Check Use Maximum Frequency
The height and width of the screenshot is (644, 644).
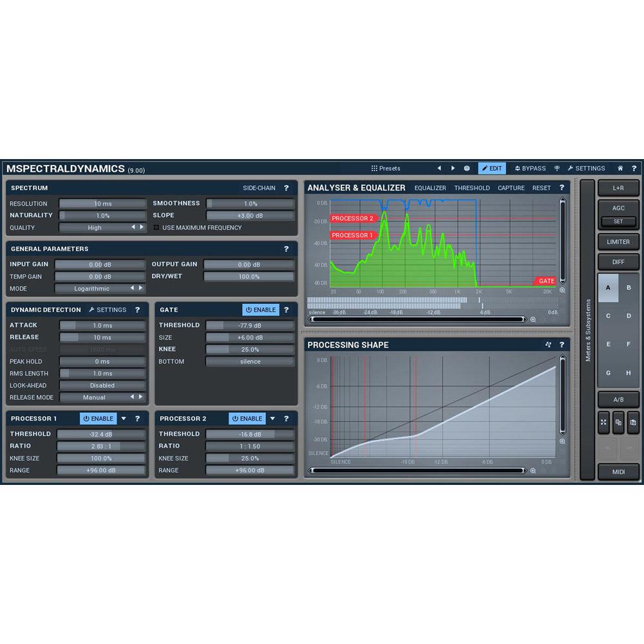(x=156, y=227)
